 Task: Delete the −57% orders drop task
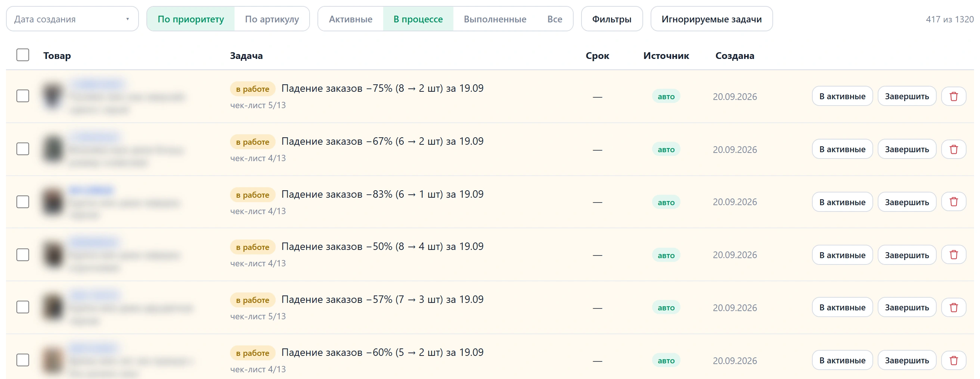point(953,307)
